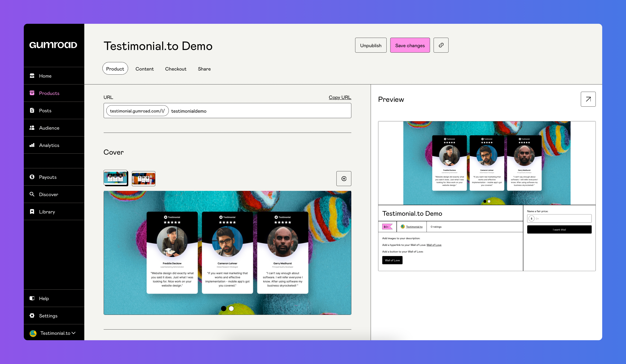Add a new cover with plus button
This screenshot has width=626, height=364.
344,179
